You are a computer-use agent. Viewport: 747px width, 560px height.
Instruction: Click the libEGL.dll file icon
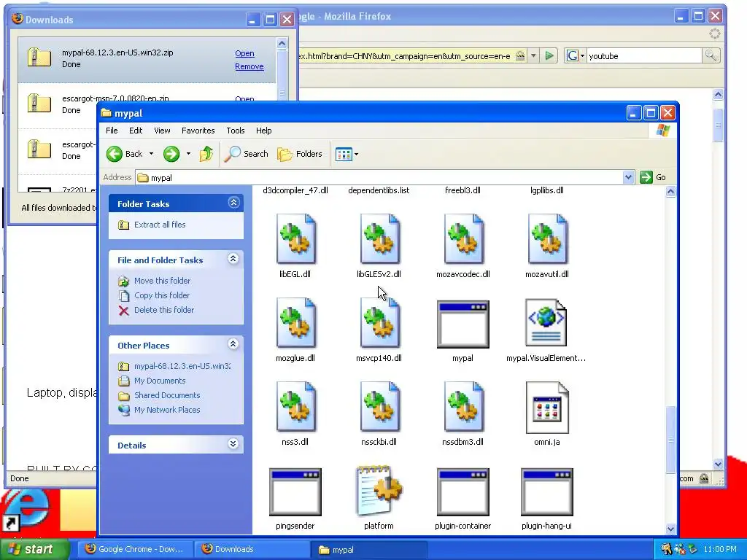click(x=295, y=239)
